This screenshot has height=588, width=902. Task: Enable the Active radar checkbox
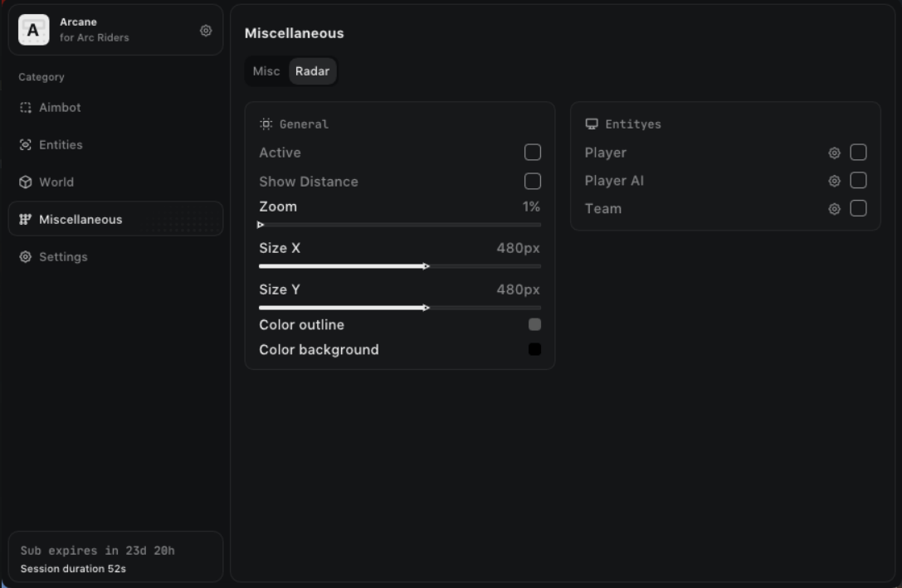click(x=533, y=153)
